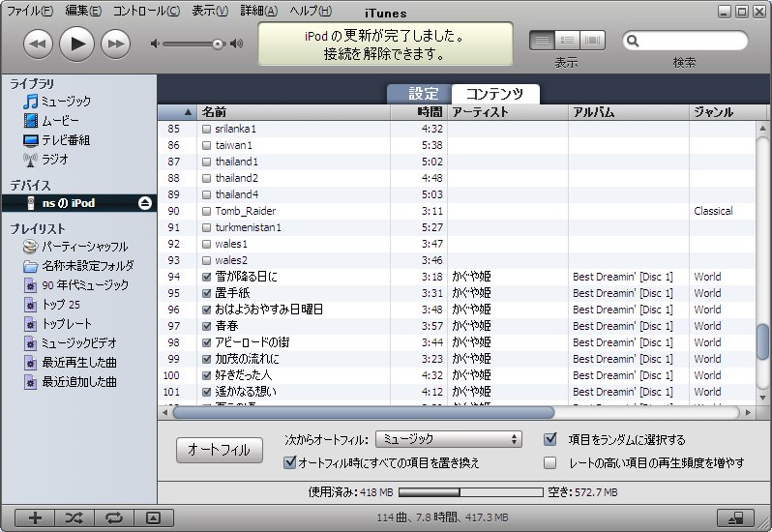Sort by 時間 column header
This screenshot has width=772, height=532.
pos(419,112)
